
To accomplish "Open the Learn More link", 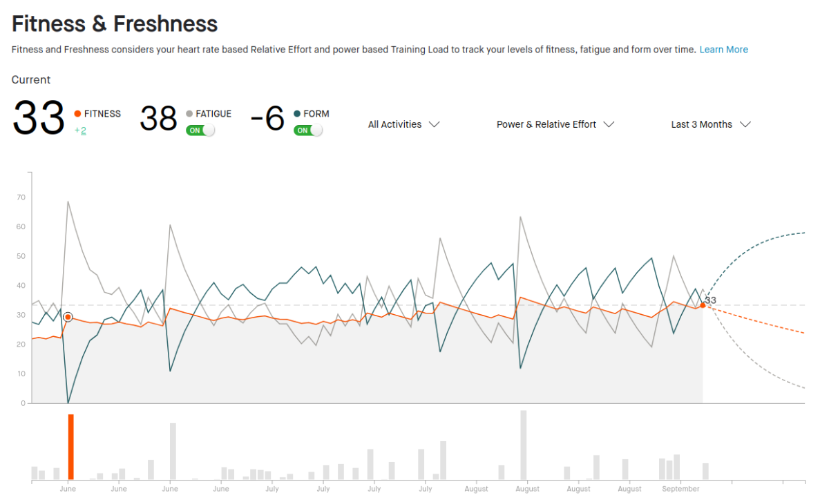I will (723, 50).
